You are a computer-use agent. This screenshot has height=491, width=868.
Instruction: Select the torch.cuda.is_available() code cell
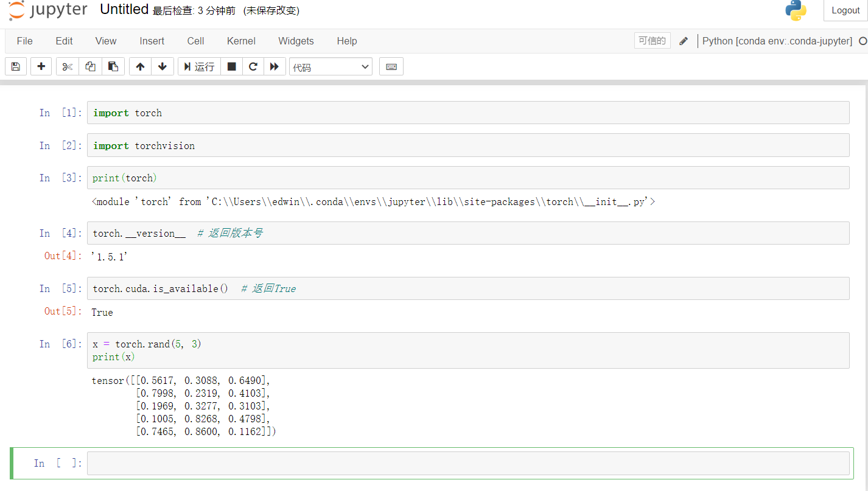tap(468, 288)
